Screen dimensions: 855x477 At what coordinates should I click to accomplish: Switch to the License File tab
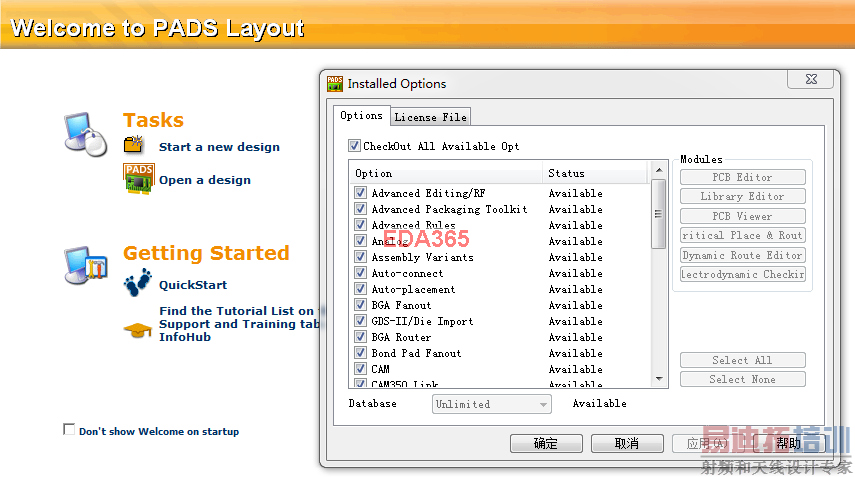pos(430,117)
